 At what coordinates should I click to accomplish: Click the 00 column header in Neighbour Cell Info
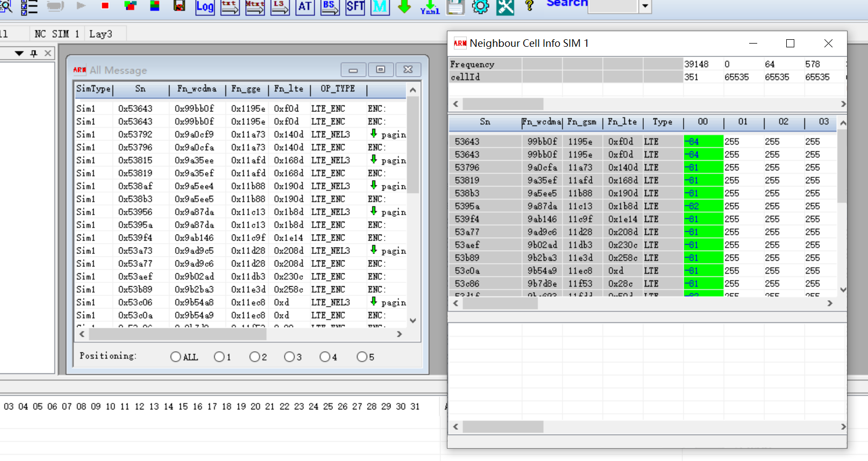pyautogui.click(x=703, y=123)
